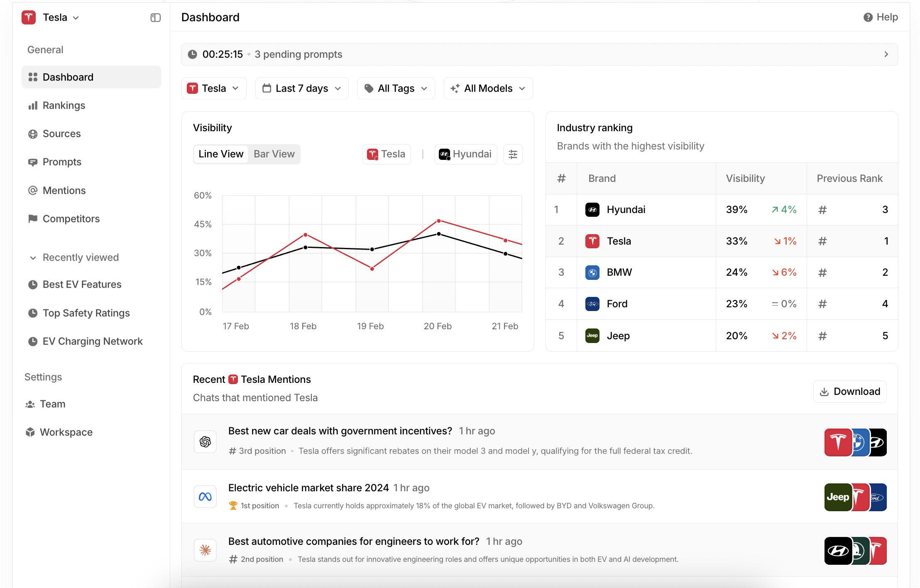Click the 20 Feb Tesla data point
This screenshot has width=920, height=588.
[x=439, y=221]
